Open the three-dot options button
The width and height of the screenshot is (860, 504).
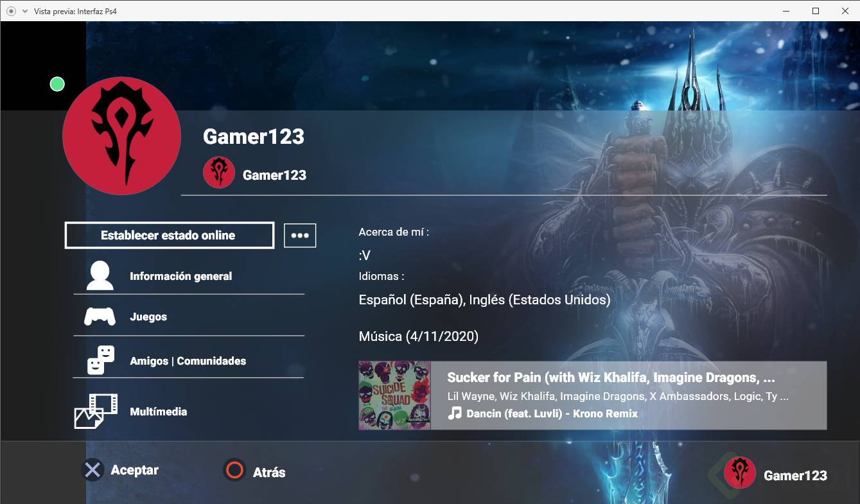click(x=300, y=235)
